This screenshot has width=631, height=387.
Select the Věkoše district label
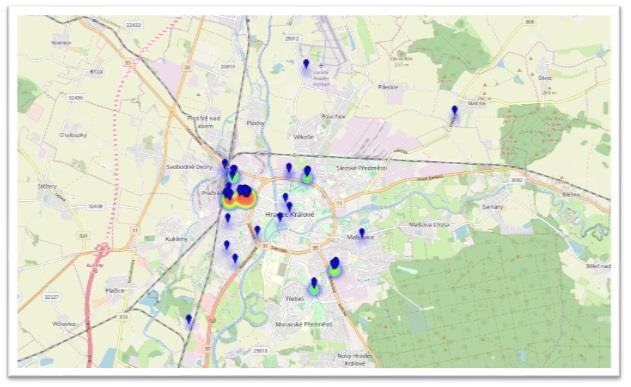point(303,137)
